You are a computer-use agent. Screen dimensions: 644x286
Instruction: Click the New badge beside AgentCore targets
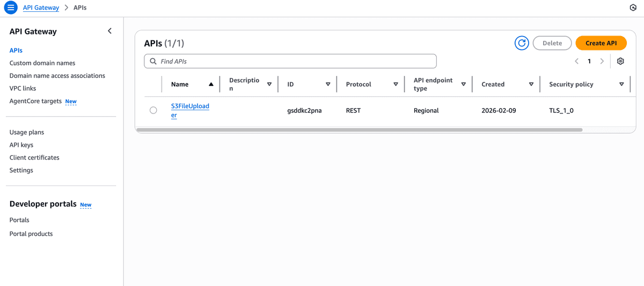(x=71, y=102)
